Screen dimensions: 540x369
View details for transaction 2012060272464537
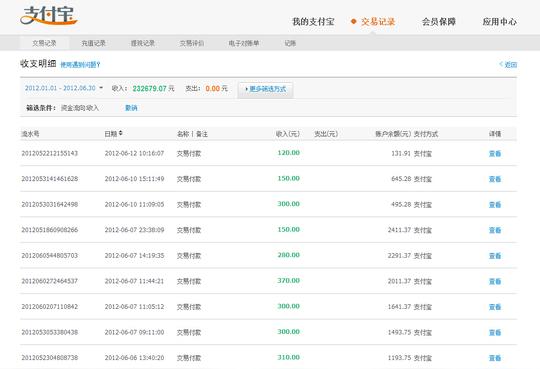495,281
